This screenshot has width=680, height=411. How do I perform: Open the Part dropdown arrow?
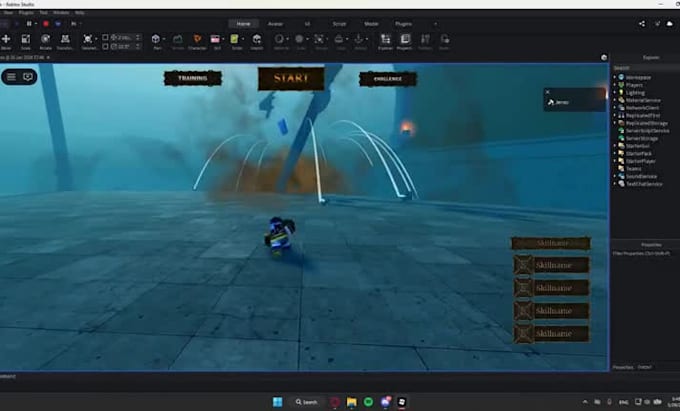pos(164,39)
